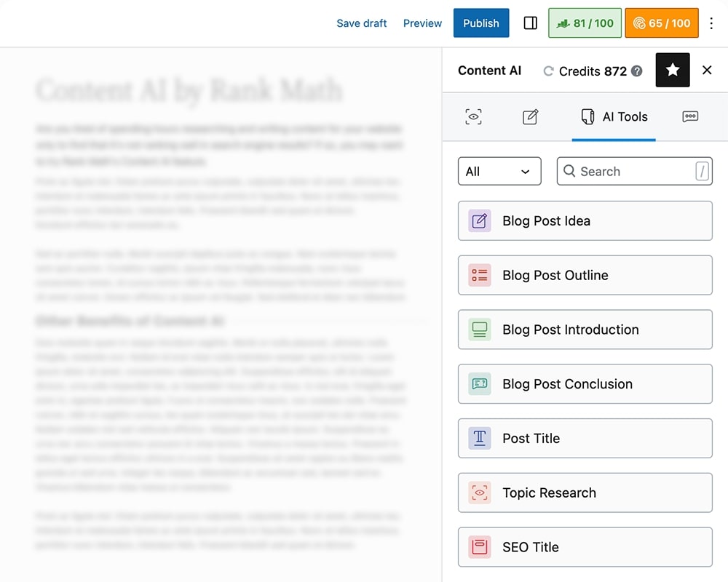Click the Content AI panel heading
728x582 pixels.
tap(489, 71)
